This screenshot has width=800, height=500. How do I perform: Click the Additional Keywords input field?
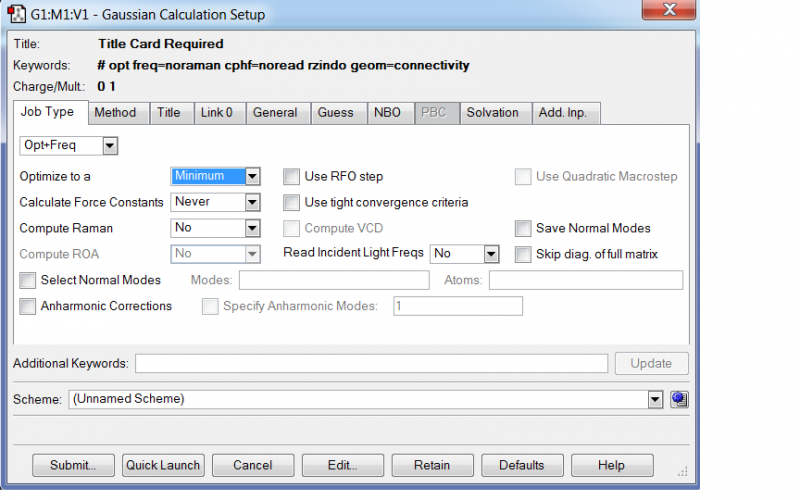pos(371,364)
